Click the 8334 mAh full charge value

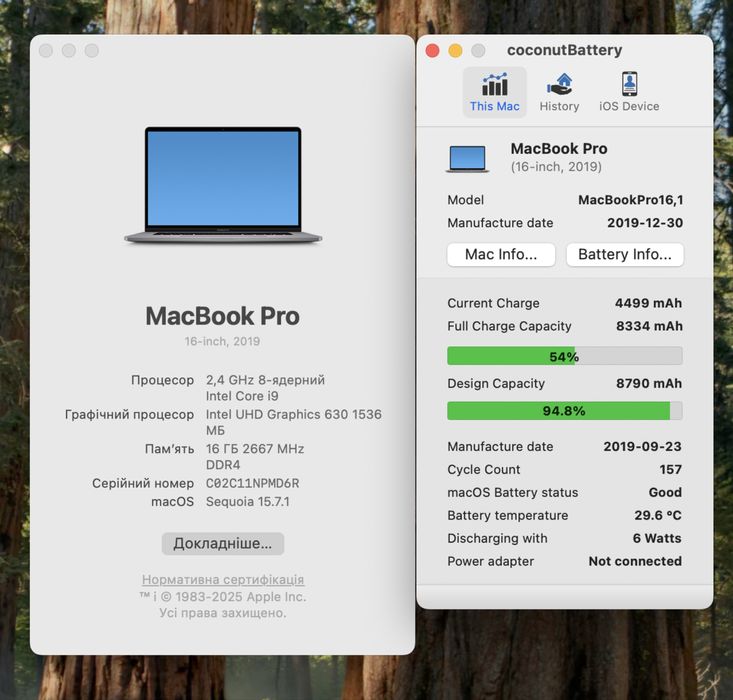649,326
